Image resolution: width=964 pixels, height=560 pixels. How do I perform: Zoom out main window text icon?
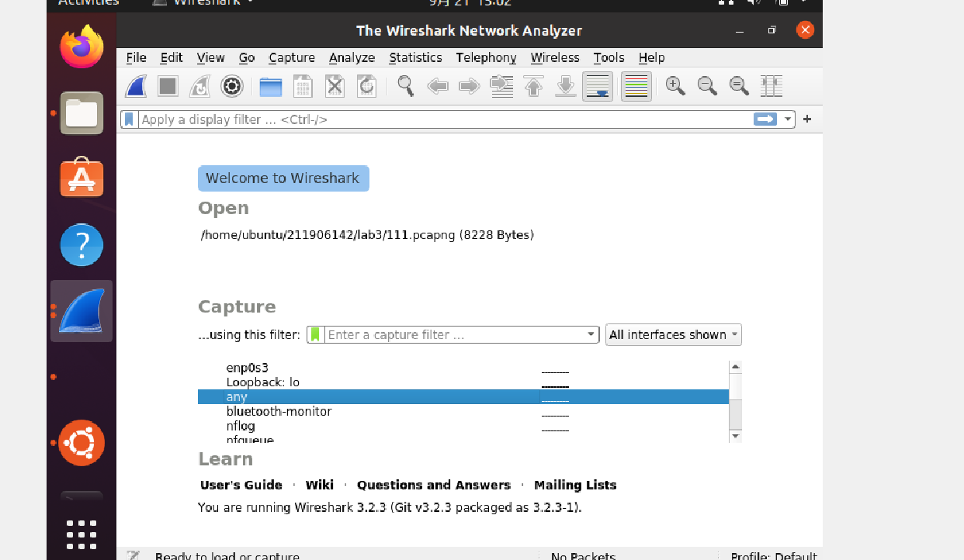tap(707, 86)
